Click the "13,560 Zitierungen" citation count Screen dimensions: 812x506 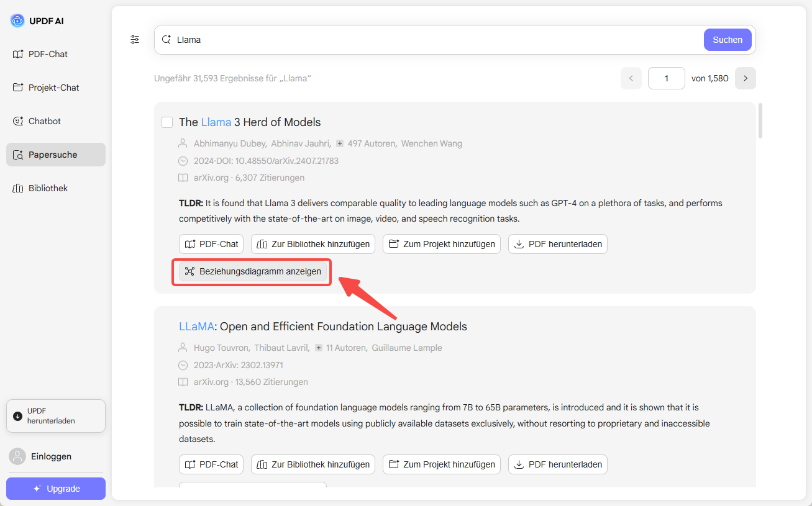pos(271,382)
